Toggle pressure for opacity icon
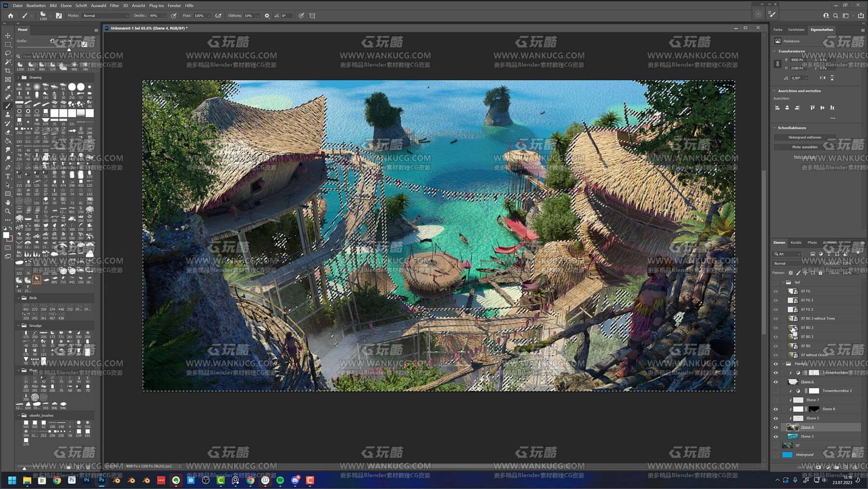The image size is (868, 489). click(x=174, y=15)
